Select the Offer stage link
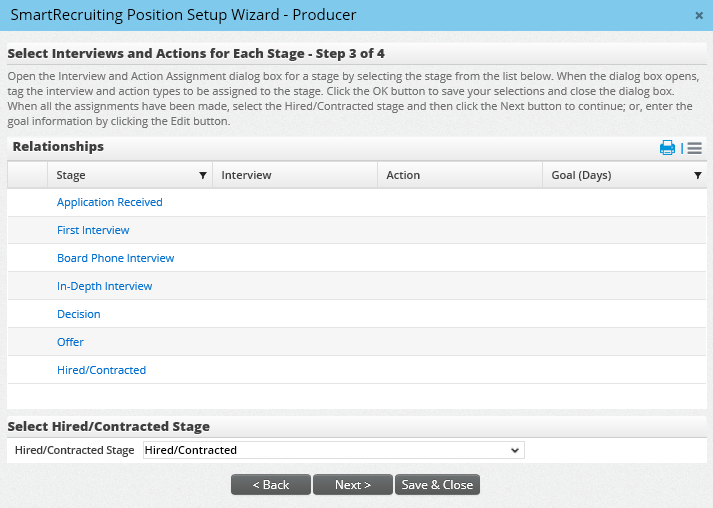Viewport: 713px width, 508px height. click(x=70, y=342)
